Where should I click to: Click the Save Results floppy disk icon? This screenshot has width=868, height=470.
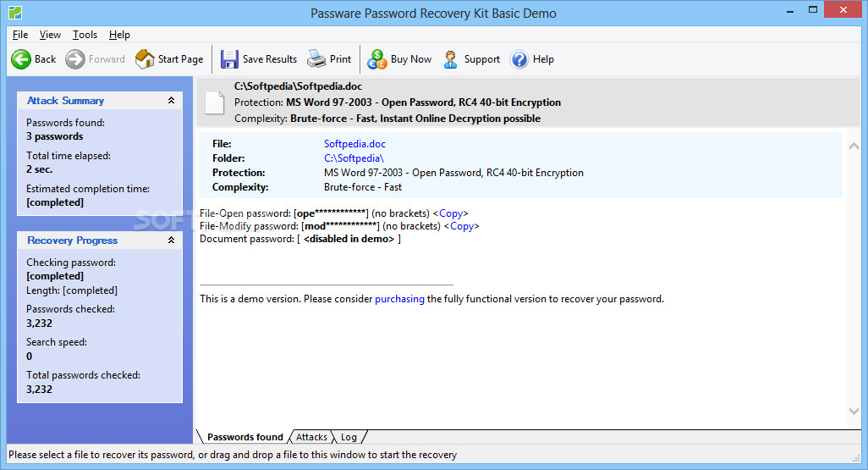[229, 59]
